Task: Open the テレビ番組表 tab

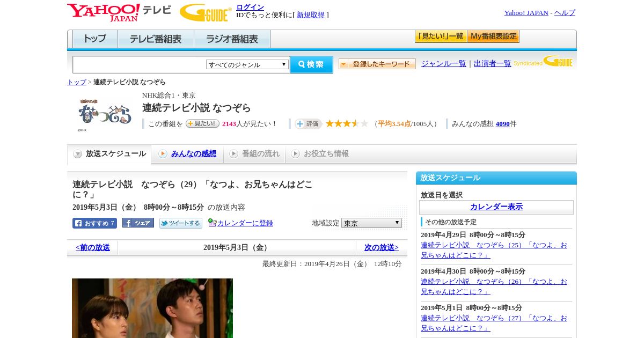Action: [x=156, y=39]
